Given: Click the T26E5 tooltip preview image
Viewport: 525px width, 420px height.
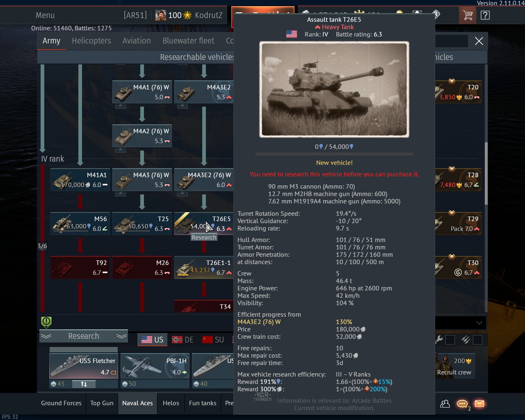Looking at the screenshot, I should pyautogui.click(x=334, y=89).
